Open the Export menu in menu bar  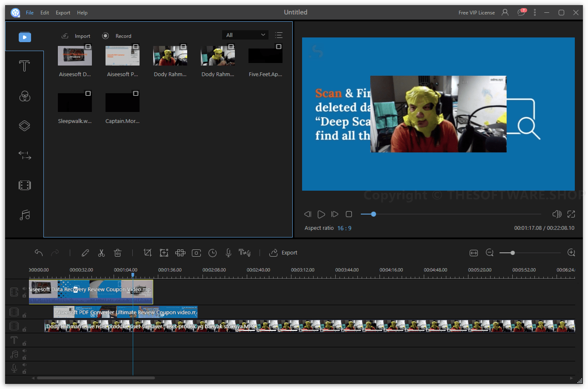point(63,13)
